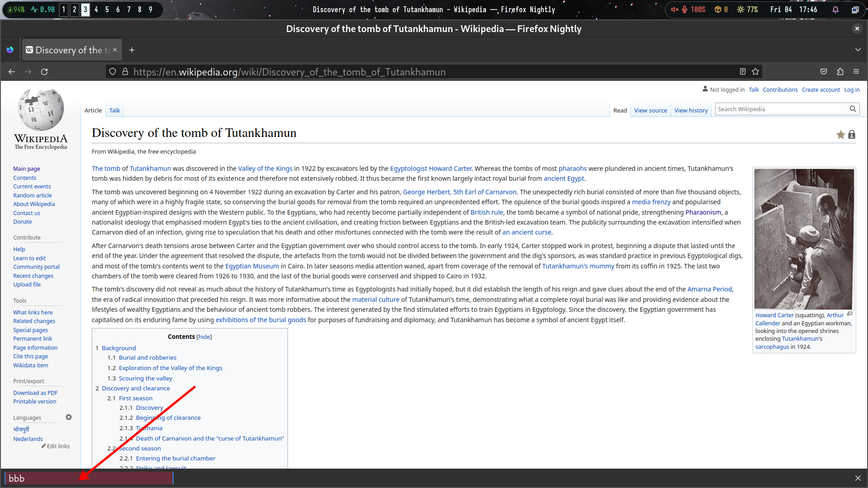The width and height of the screenshot is (868, 488).
Task: Open the Firefox extensions puzzle icon
Action: [840, 72]
